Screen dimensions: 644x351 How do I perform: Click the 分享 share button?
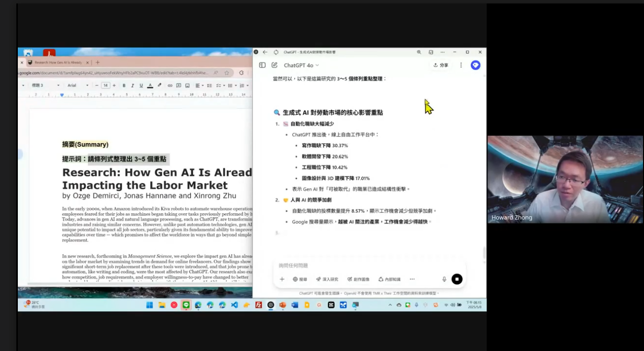[x=440, y=65]
